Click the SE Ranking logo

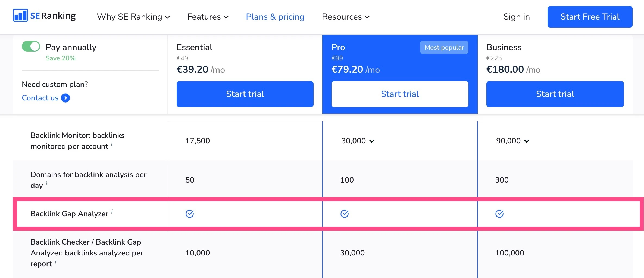coord(44,16)
